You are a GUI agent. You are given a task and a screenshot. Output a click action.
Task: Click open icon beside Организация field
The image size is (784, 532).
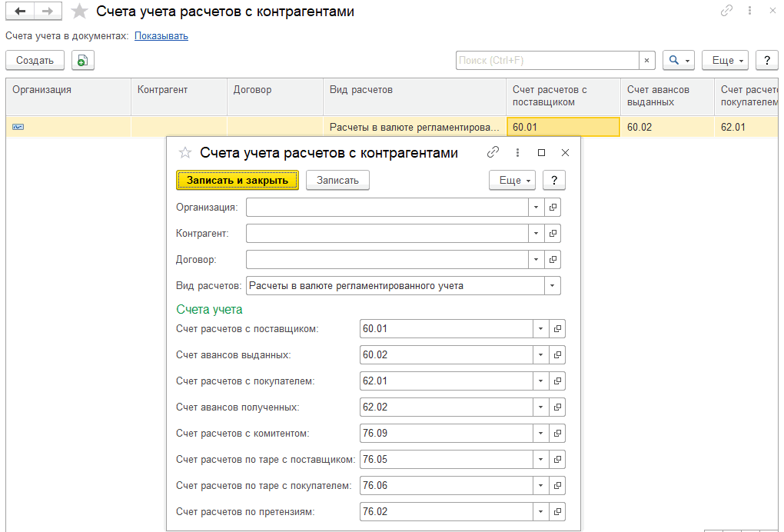coord(553,208)
